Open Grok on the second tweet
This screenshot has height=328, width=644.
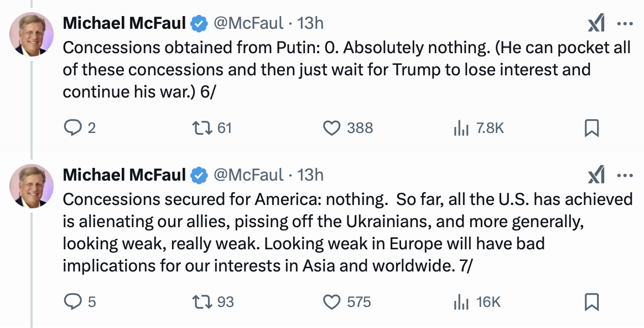(596, 176)
